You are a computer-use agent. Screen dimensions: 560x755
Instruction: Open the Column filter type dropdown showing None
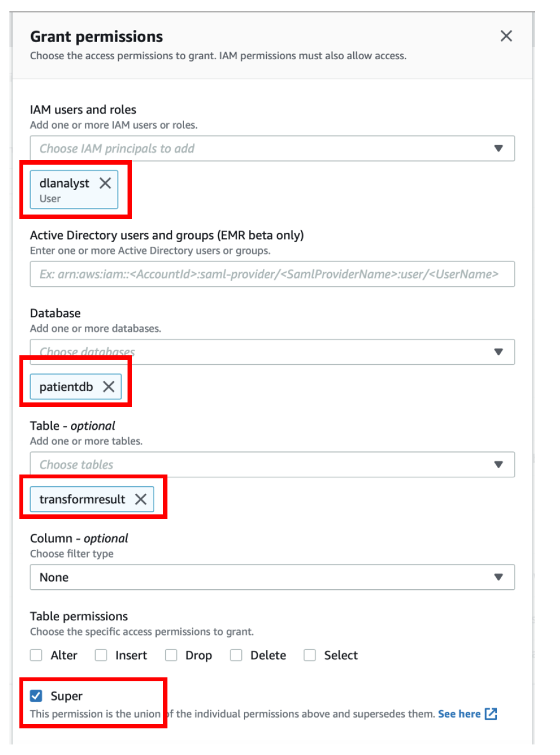(x=272, y=577)
